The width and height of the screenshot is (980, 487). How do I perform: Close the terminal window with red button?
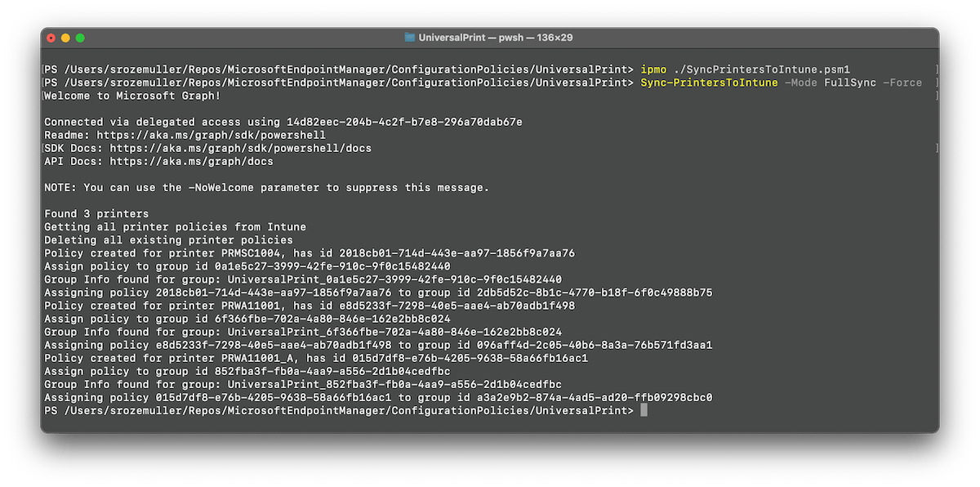pos(51,38)
